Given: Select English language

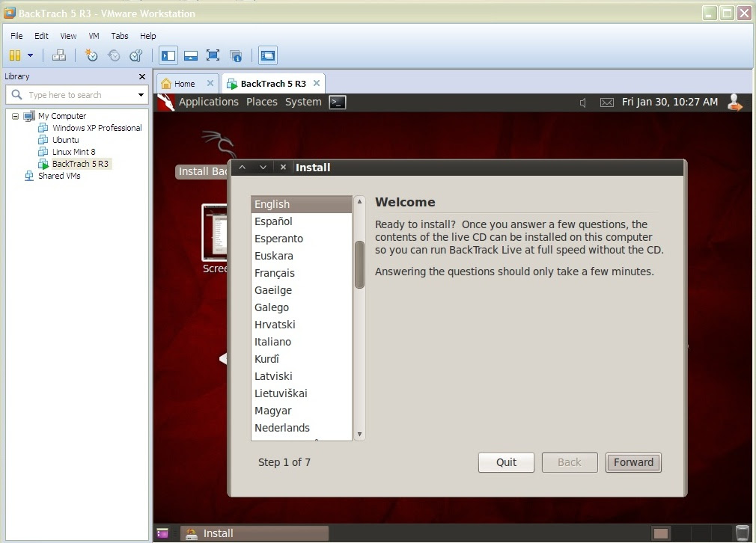Looking at the screenshot, I should point(302,204).
